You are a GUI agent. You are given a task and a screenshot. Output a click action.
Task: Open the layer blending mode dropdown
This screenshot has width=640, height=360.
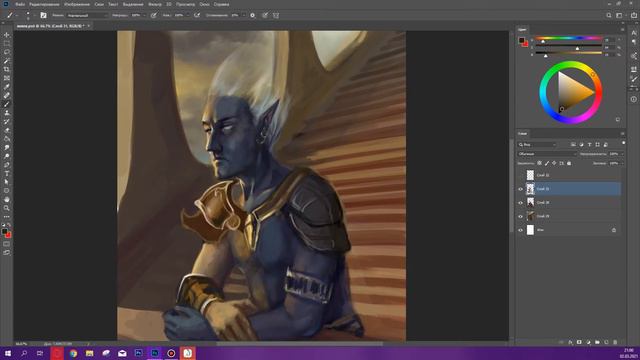547,154
